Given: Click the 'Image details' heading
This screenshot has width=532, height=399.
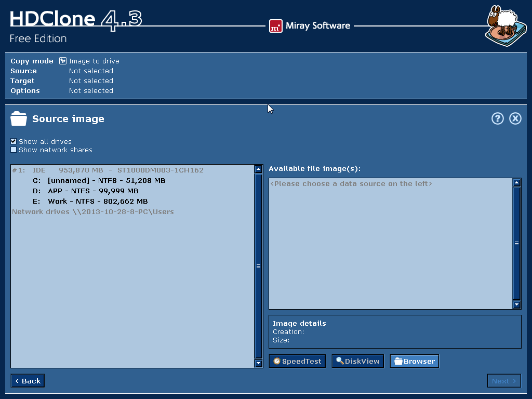Looking at the screenshot, I should coord(299,323).
